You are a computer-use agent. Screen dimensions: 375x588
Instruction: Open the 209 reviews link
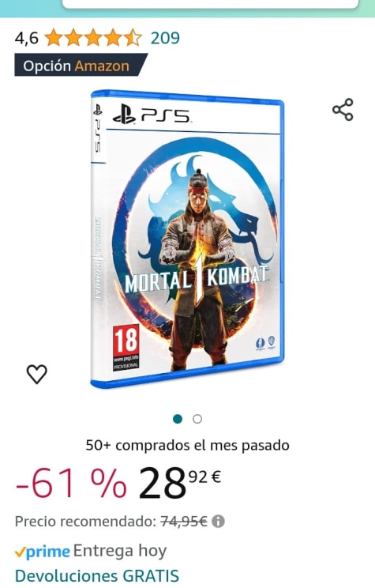[x=165, y=38]
